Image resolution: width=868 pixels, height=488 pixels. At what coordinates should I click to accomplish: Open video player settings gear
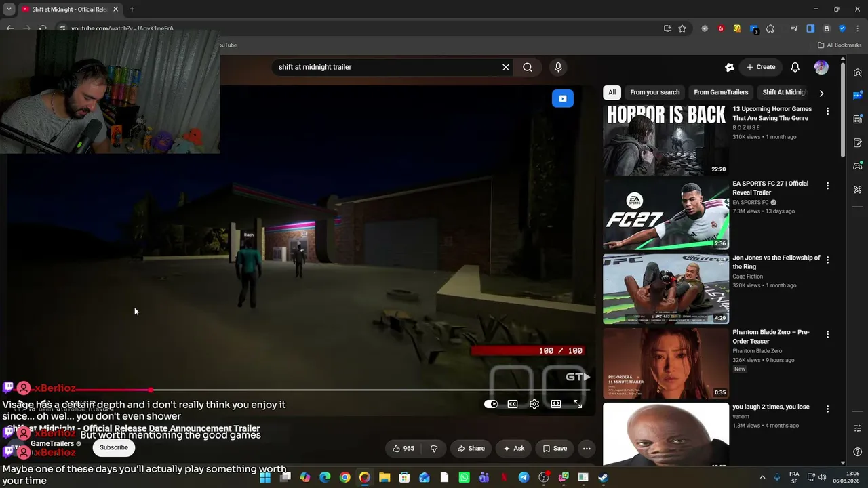534,404
